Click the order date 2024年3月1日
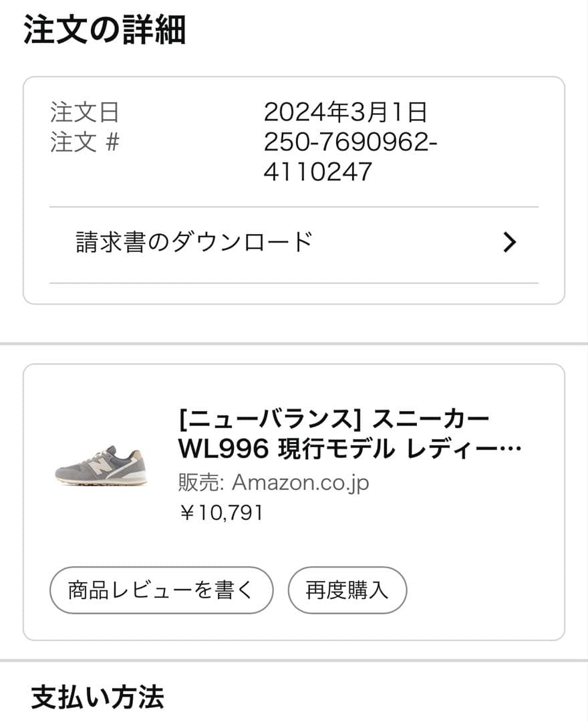This screenshot has height=722, width=588. click(345, 112)
